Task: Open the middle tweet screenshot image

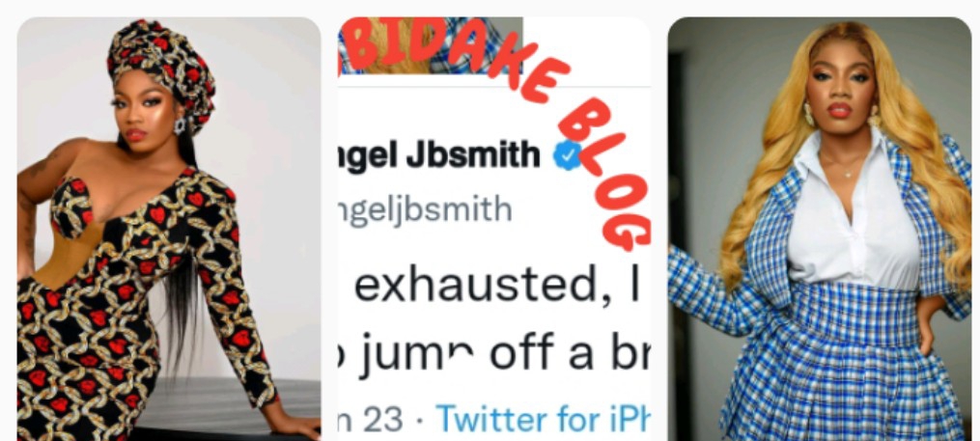Action: point(493,229)
